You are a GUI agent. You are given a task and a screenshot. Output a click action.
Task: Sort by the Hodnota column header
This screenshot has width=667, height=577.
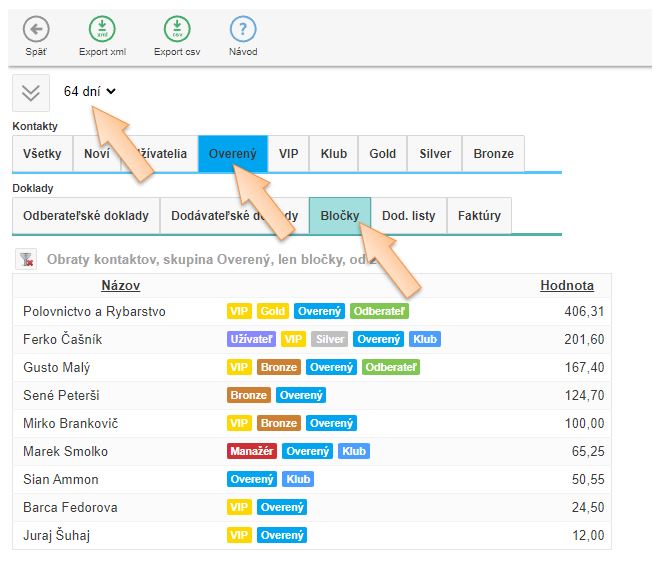tap(567, 286)
